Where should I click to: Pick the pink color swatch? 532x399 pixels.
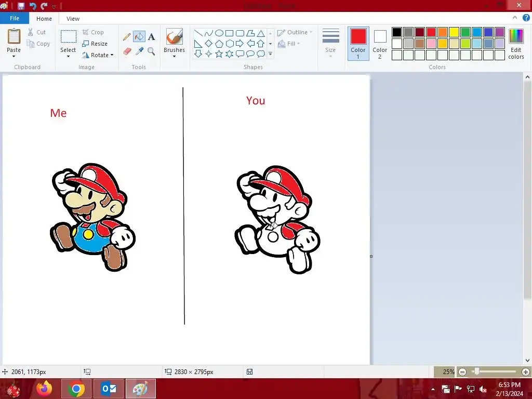[431, 44]
